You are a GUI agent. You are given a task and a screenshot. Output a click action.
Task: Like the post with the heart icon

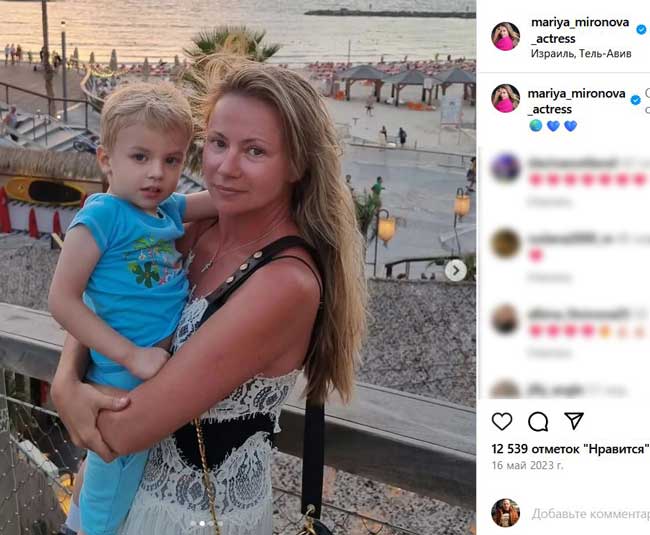pos(502,421)
